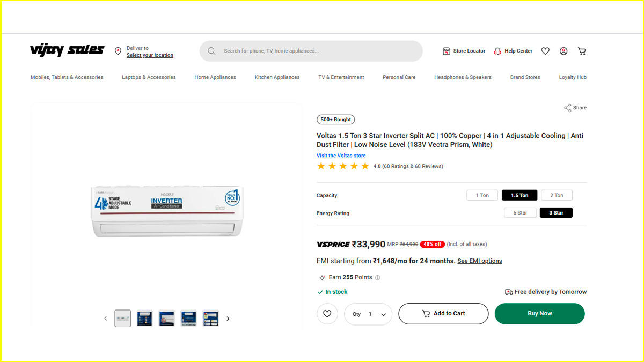Open See EMI options link
The image size is (644, 362).
(x=480, y=261)
